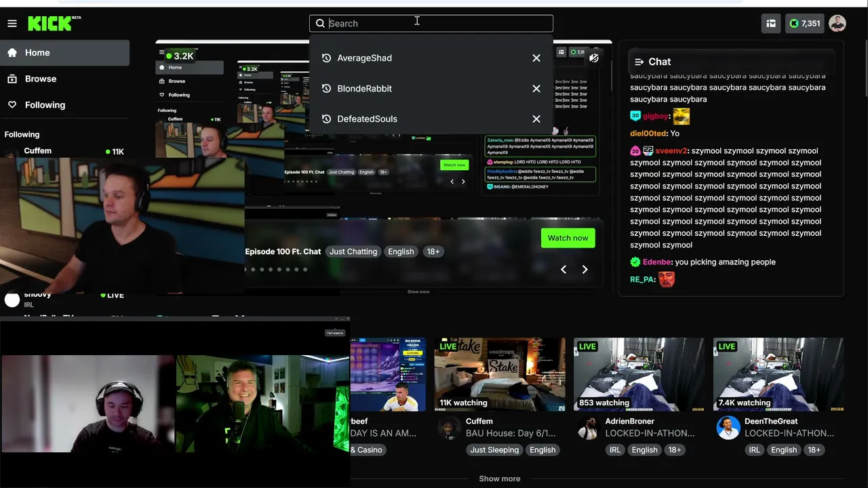Click the & Casino category tag

tap(368, 450)
